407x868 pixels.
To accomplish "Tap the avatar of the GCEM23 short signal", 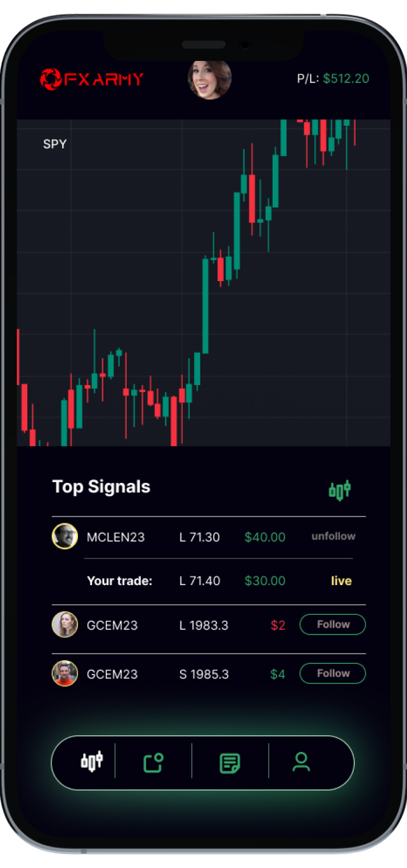I will (x=65, y=673).
